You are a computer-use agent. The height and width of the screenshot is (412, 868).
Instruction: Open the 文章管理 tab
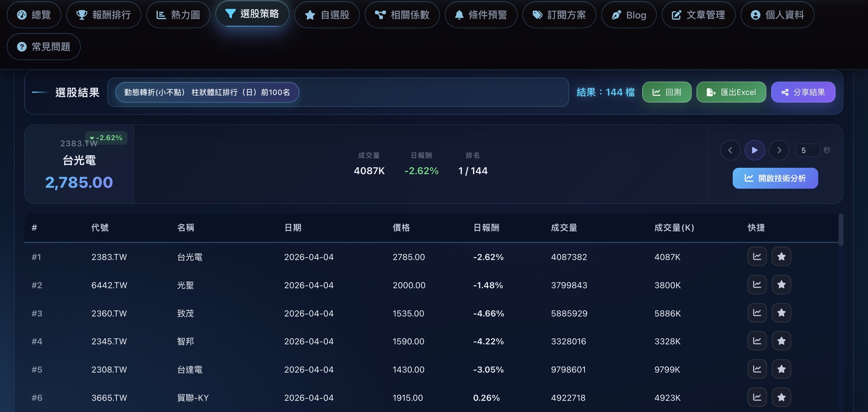click(698, 15)
